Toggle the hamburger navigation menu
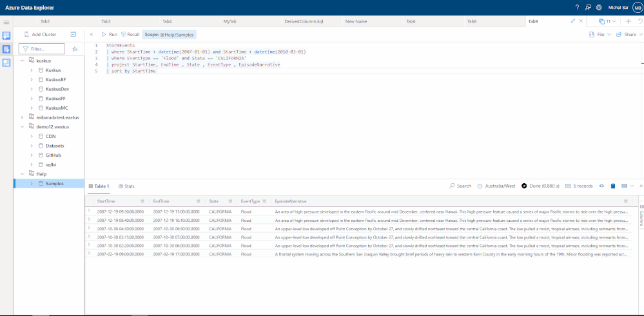Viewport: 644px width, 316px height. 6,22
